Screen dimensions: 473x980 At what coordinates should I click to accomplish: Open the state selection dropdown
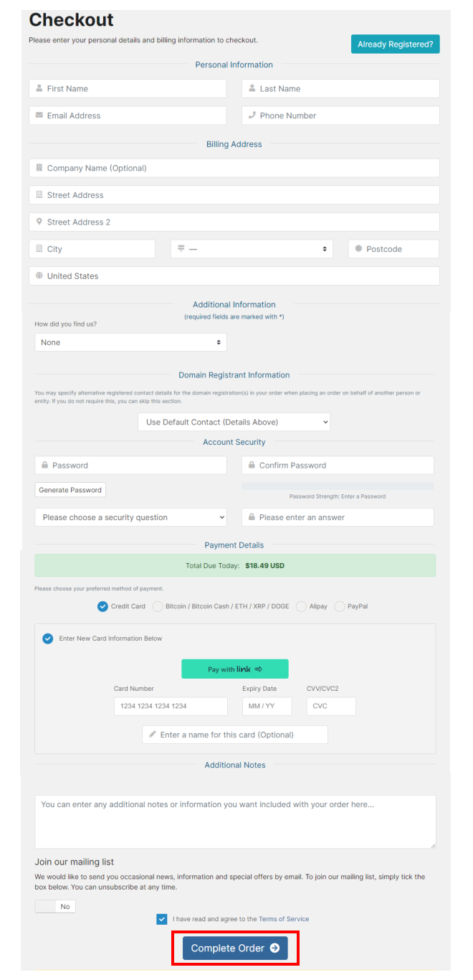pyautogui.click(x=252, y=249)
